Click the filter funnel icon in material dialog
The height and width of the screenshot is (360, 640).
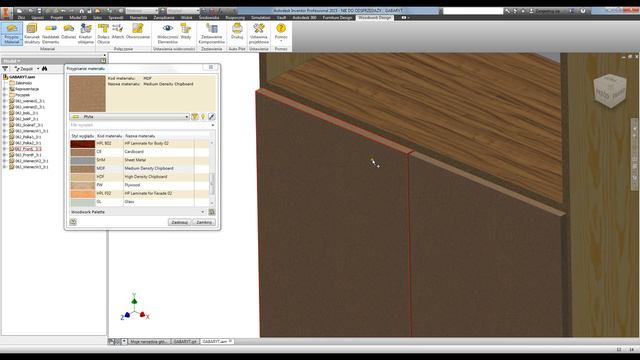coord(195,117)
